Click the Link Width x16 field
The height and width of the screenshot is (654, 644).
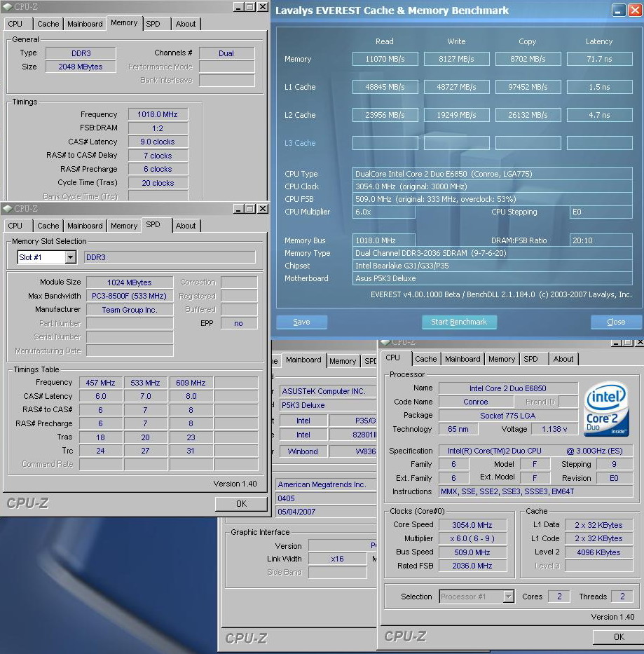[x=338, y=559]
